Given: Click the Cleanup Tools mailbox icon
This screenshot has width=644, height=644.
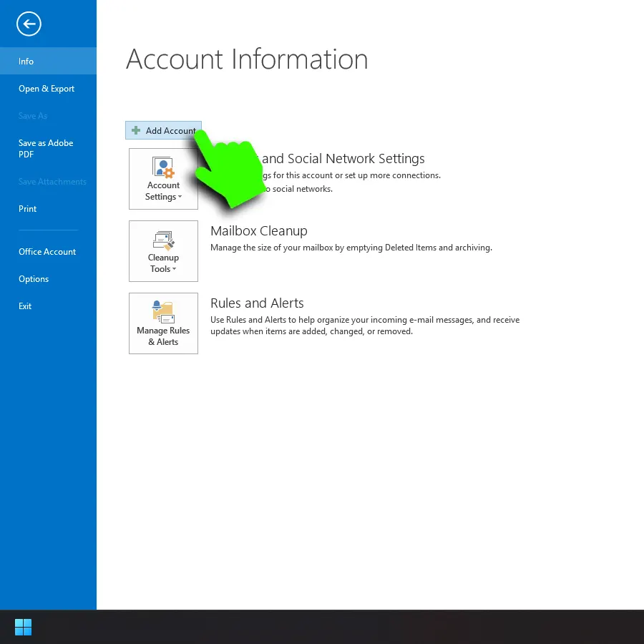Looking at the screenshot, I should coord(163,240).
